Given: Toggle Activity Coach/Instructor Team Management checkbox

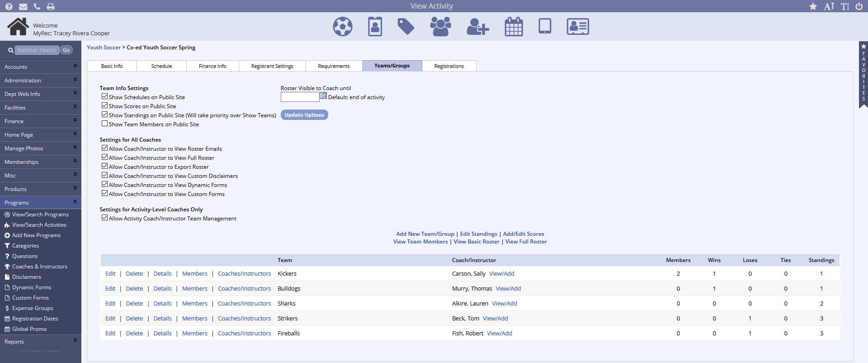Looking at the screenshot, I should 105,218.
